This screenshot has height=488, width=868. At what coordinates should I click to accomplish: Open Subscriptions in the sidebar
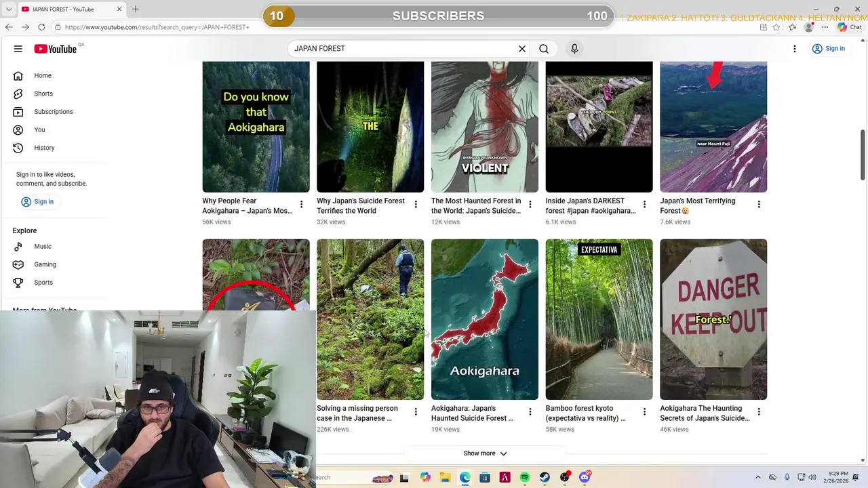click(x=54, y=112)
